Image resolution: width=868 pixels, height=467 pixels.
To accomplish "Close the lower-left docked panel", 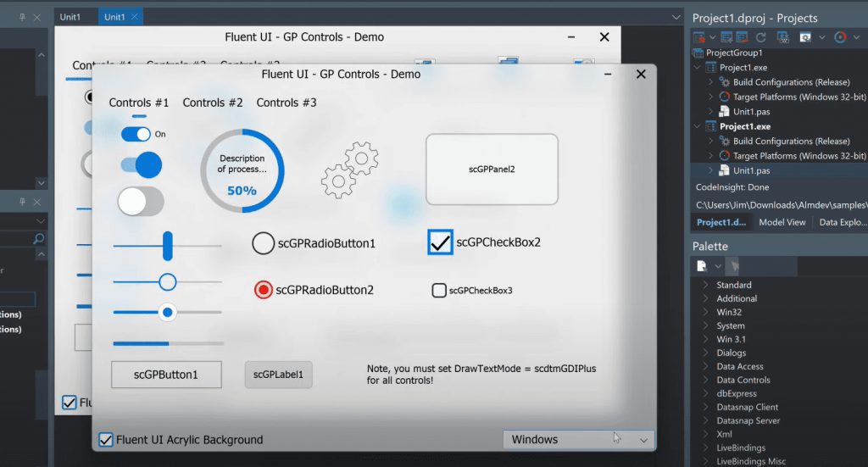I will (x=37, y=202).
